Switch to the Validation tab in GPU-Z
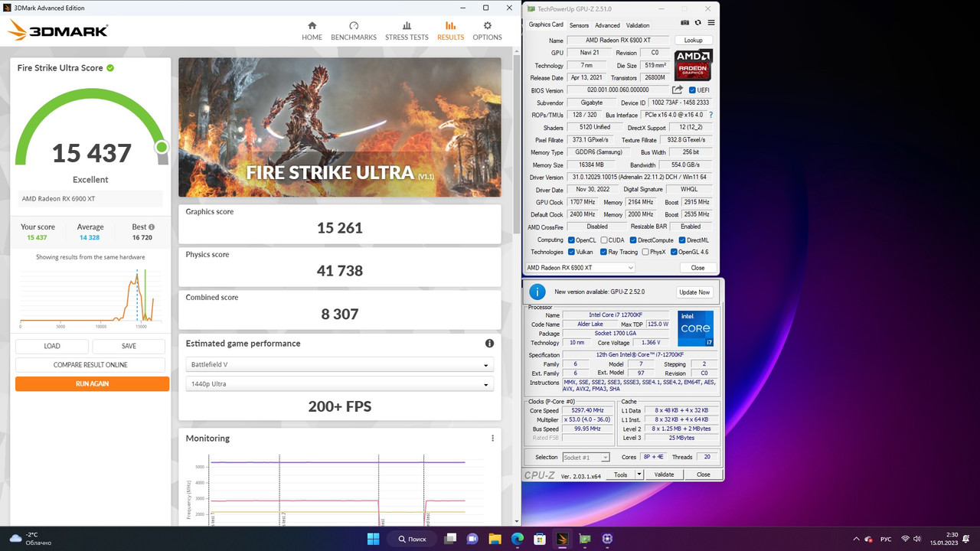 click(x=637, y=25)
